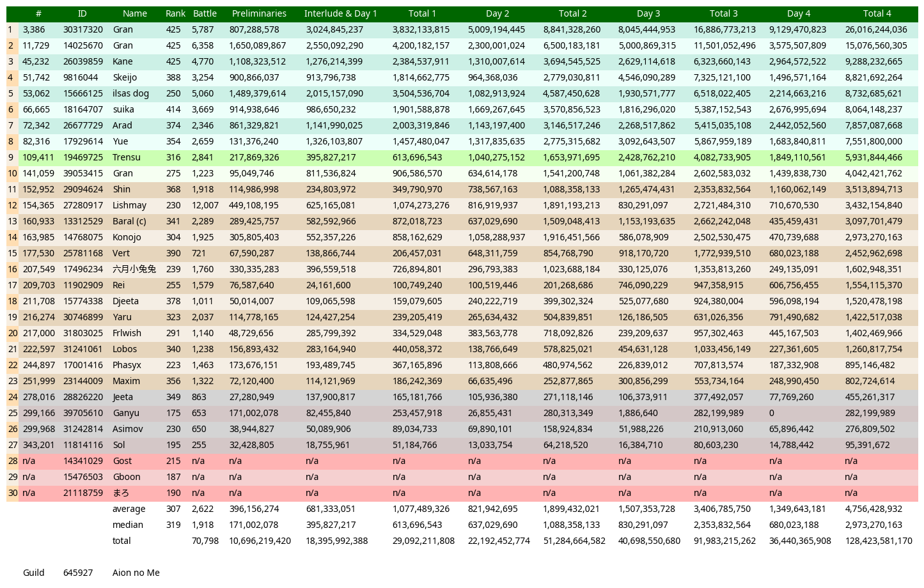Image resolution: width=924 pixels, height=588 pixels.
Task: Click the name Djeeta
Action: coord(125,301)
